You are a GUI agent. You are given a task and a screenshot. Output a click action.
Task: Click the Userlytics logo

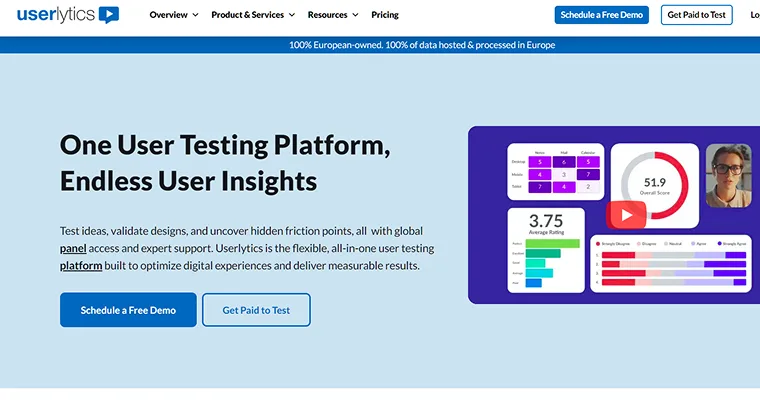click(68, 15)
